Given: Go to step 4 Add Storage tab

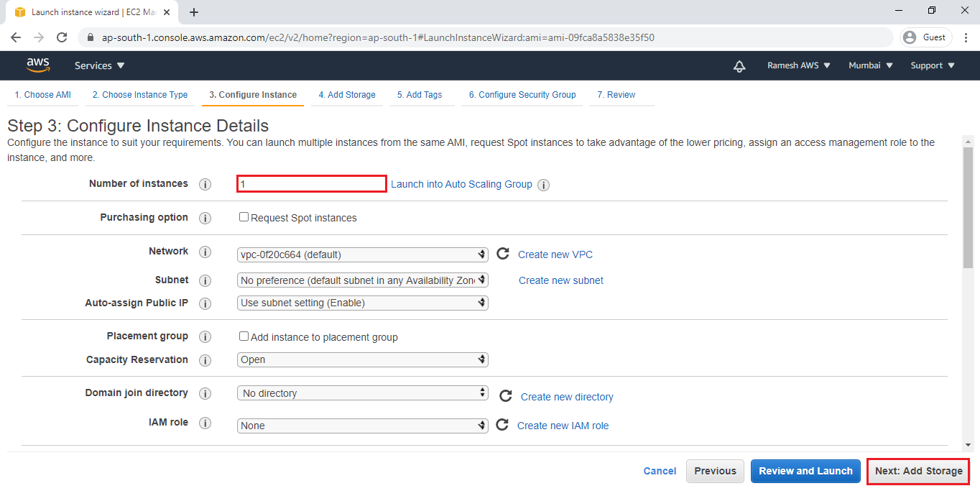Looking at the screenshot, I should coord(347,95).
